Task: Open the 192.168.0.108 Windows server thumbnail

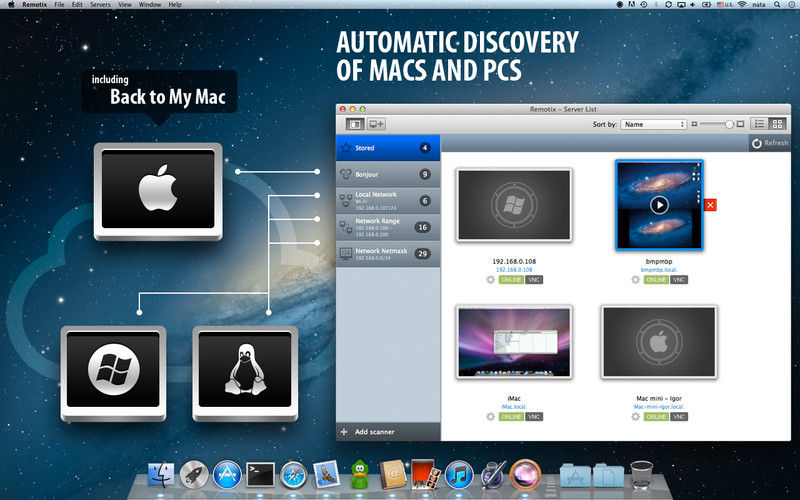Action: 514,205
